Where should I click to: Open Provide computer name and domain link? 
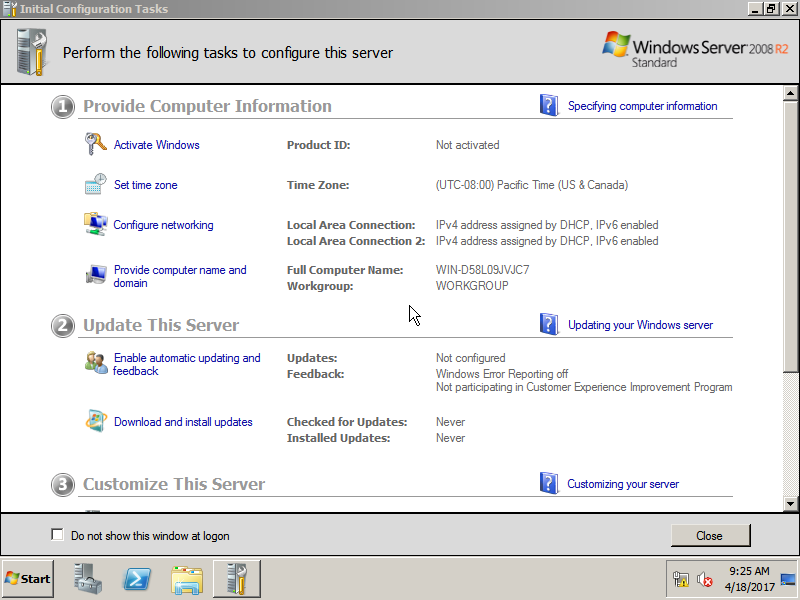(x=180, y=276)
